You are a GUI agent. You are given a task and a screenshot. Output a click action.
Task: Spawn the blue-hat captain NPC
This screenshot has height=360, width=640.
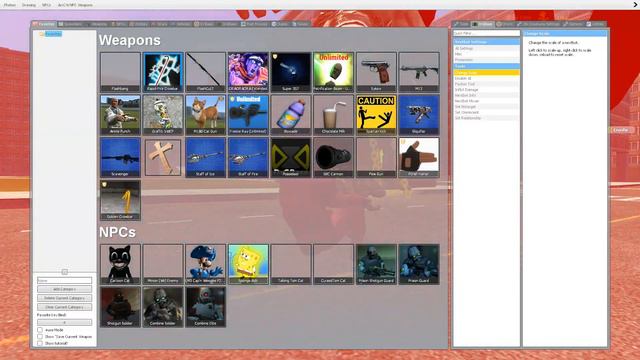(x=205, y=264)
